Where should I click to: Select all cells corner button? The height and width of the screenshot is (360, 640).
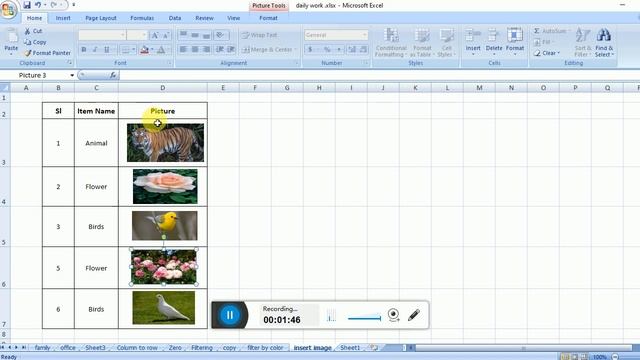(x=4, y=88)
